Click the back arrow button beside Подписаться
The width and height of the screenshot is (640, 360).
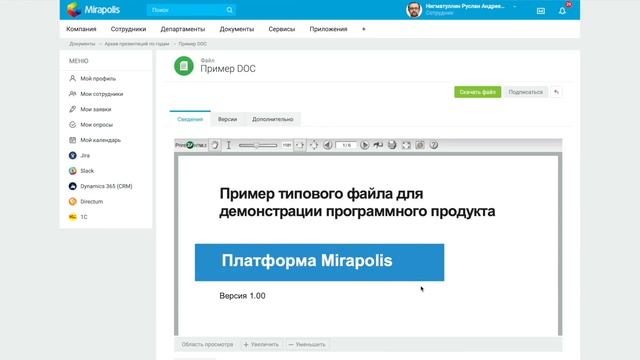click(x=556, y=92)
